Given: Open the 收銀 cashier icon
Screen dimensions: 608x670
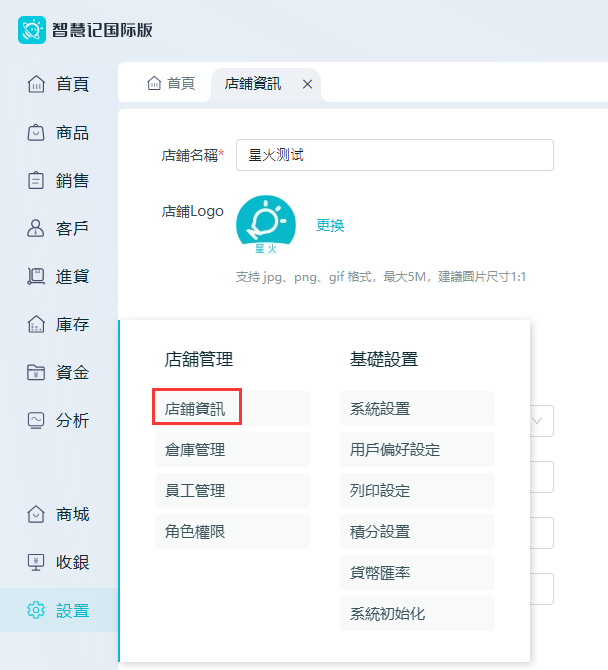Looking at the screenshot, I should (37, 562).
